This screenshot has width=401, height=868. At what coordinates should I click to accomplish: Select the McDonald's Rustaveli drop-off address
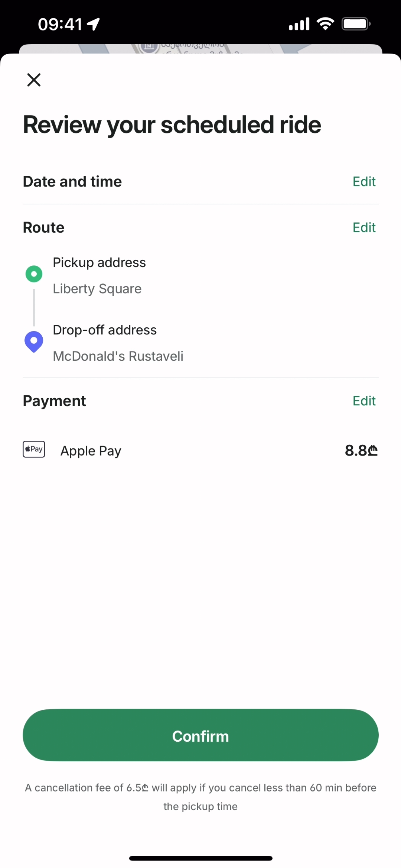(x=118, y=356)
